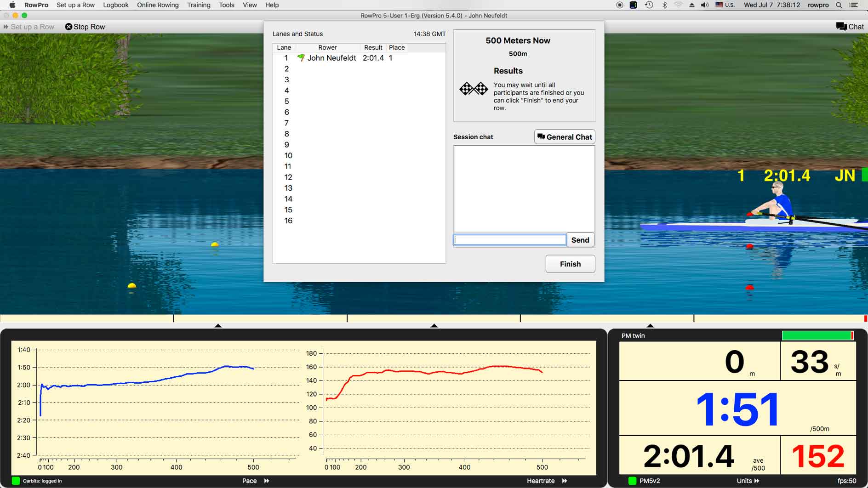This screenshot has height=488, width=868.
Task: Click the left panel collapse triangle
Action: (218, 325)
